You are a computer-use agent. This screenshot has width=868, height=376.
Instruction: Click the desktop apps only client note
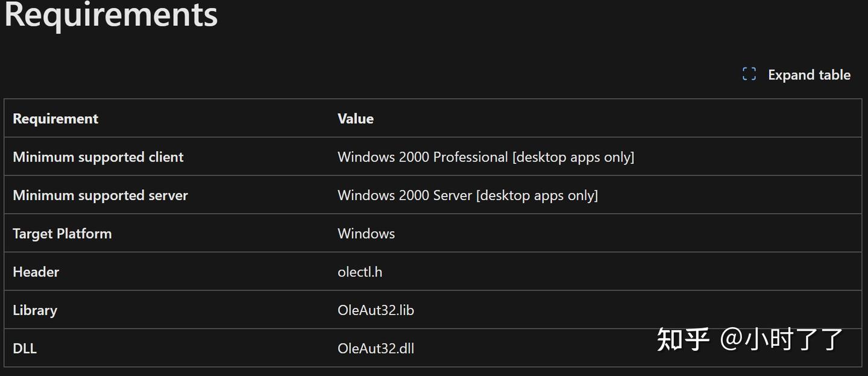click(x=573, y=157)
